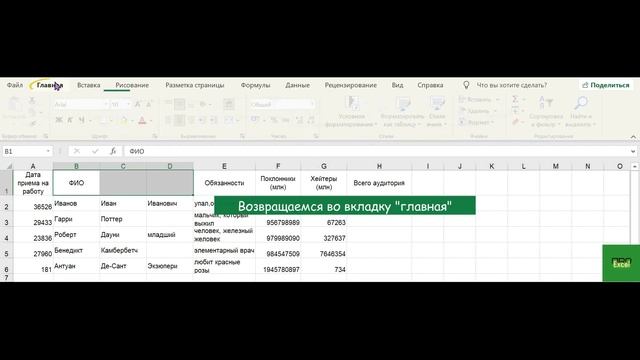Open the Справка tab
Image resolution: width=640 pixels, height=360 pixels.
click(430, 85)
